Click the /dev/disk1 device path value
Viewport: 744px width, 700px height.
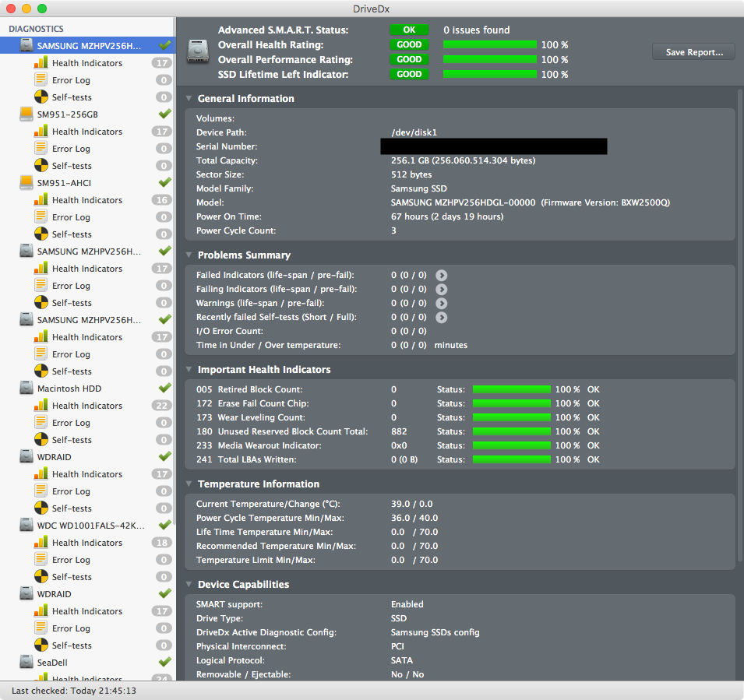click(414, 132)
